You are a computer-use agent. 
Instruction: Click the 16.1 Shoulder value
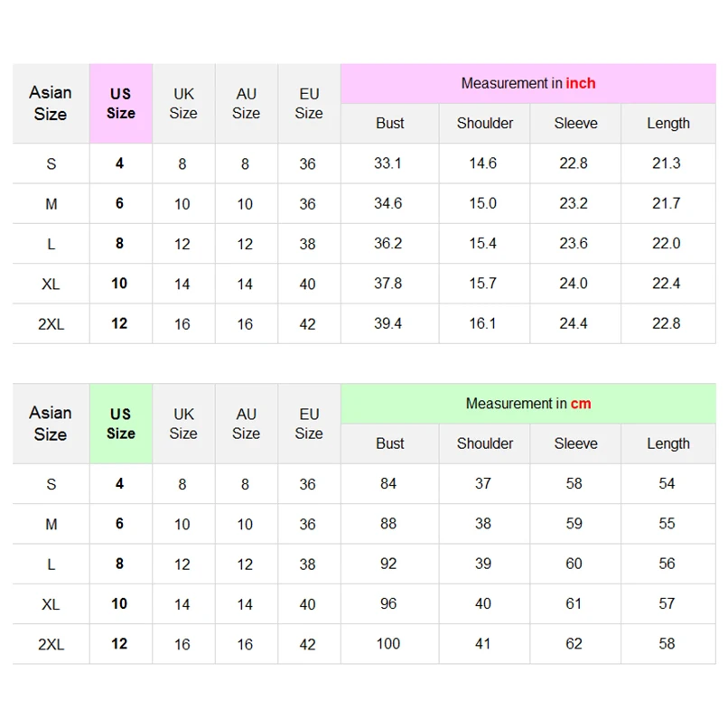483,323
